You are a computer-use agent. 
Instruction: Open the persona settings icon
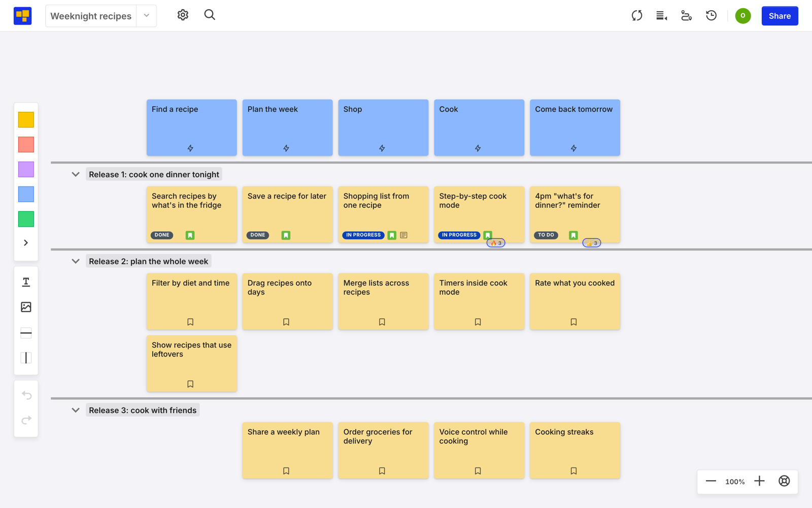[686, 16]
